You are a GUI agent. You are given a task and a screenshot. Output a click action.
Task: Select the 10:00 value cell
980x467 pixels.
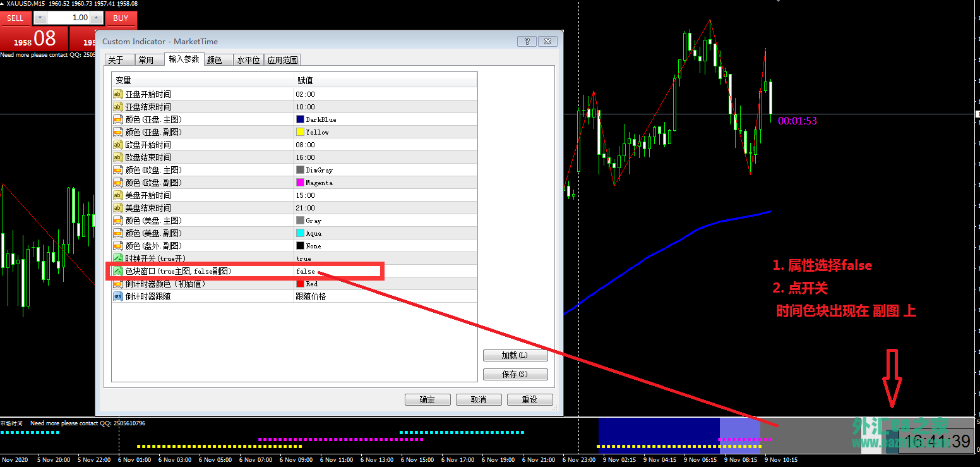tap(385, 107)
